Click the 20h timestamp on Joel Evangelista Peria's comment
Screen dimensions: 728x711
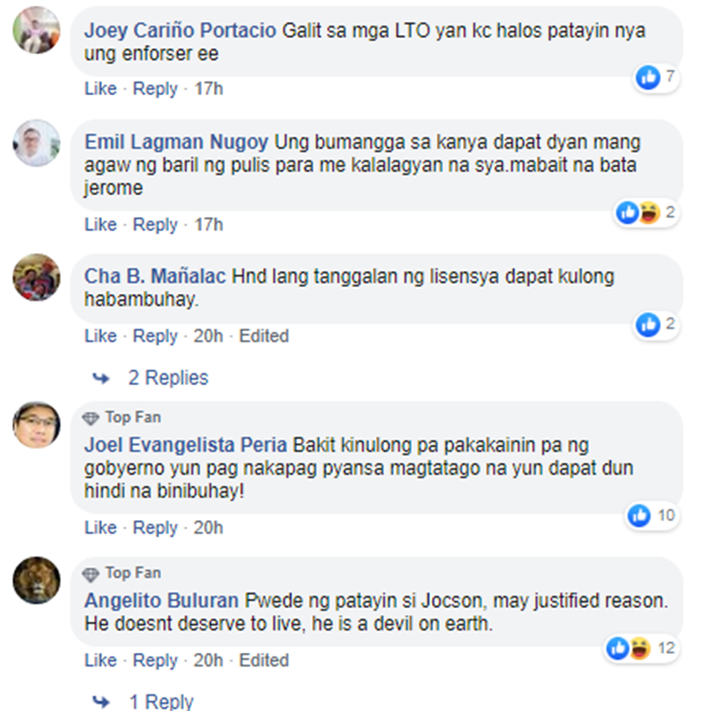click(208, 528)
